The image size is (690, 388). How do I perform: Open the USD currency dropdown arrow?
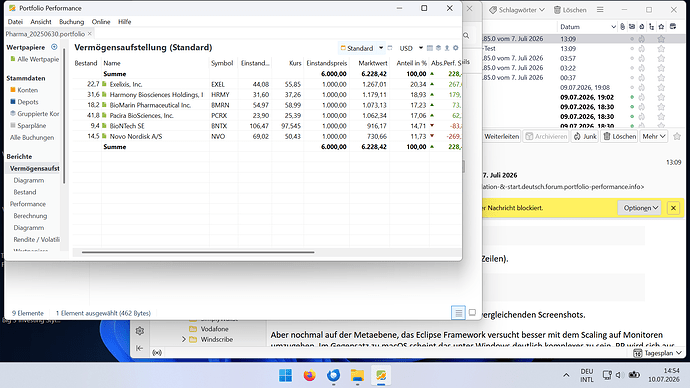pyautogui.click(x=421, y=48)
